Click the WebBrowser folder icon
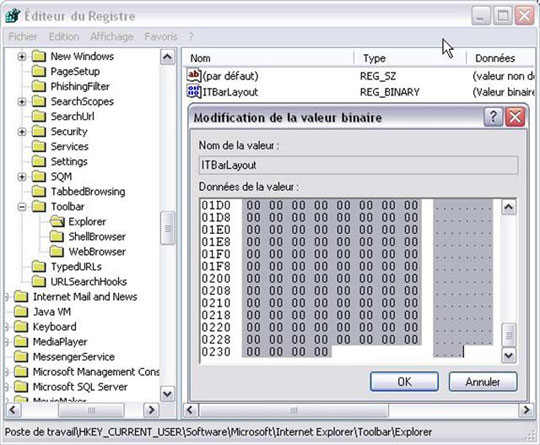 tap(56, 251)
